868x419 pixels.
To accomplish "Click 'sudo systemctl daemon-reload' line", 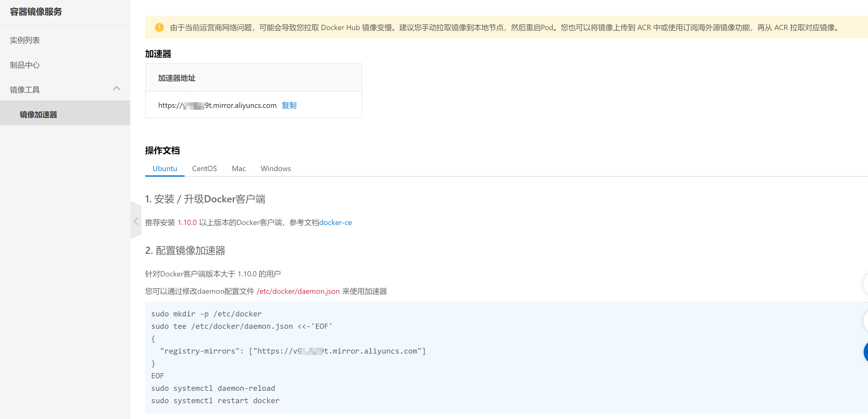I will (x=213, y=388).
